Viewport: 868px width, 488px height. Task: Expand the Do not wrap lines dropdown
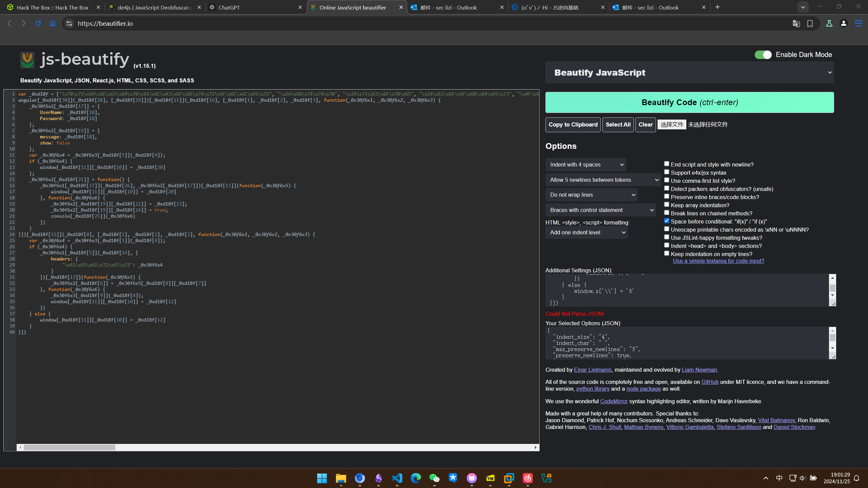592,195
